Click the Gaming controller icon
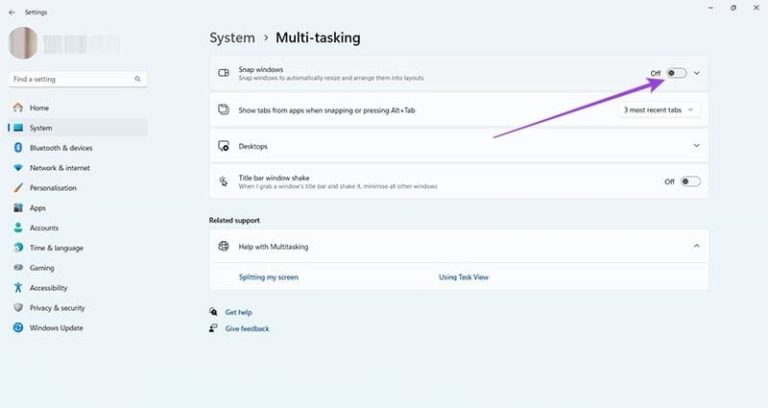768x408 pixels. [18, 268]
